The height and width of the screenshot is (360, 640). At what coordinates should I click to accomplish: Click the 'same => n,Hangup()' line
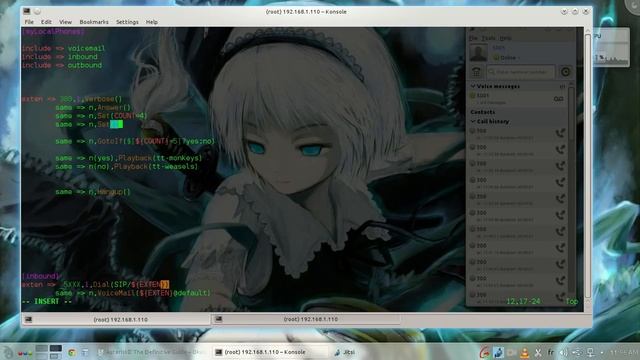point(93,192)
